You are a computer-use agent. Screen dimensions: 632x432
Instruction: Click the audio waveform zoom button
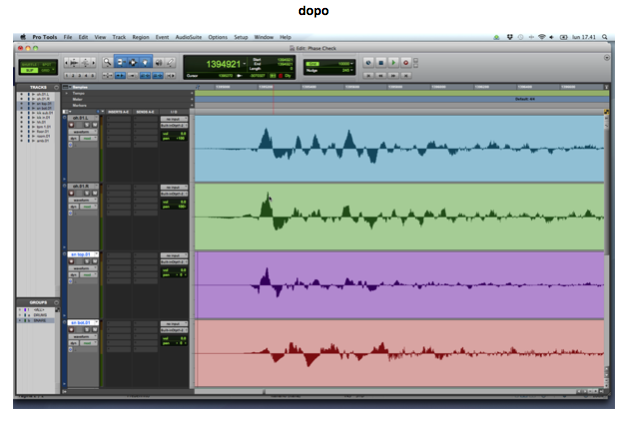(74, 62)
